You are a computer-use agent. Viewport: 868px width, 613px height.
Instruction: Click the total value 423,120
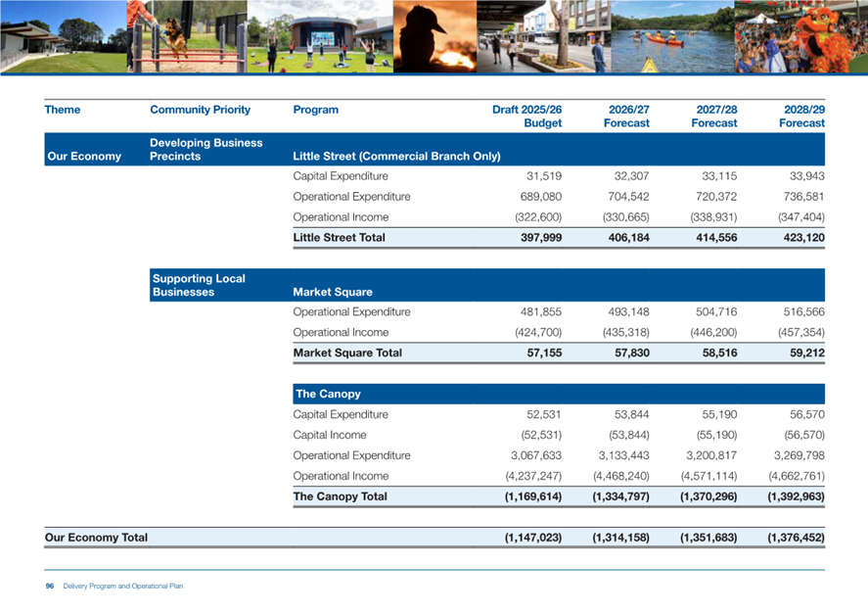coord(803,238)
